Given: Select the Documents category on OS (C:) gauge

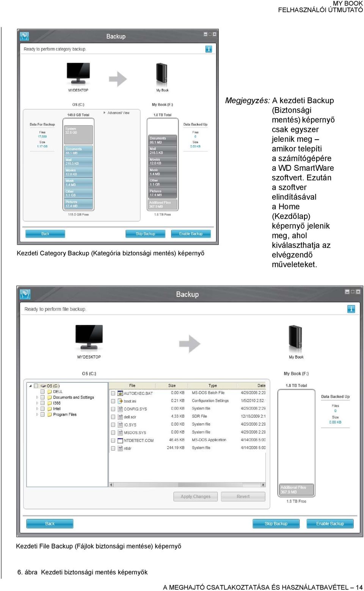Looking at the screenshot, I should pos(78,151).
